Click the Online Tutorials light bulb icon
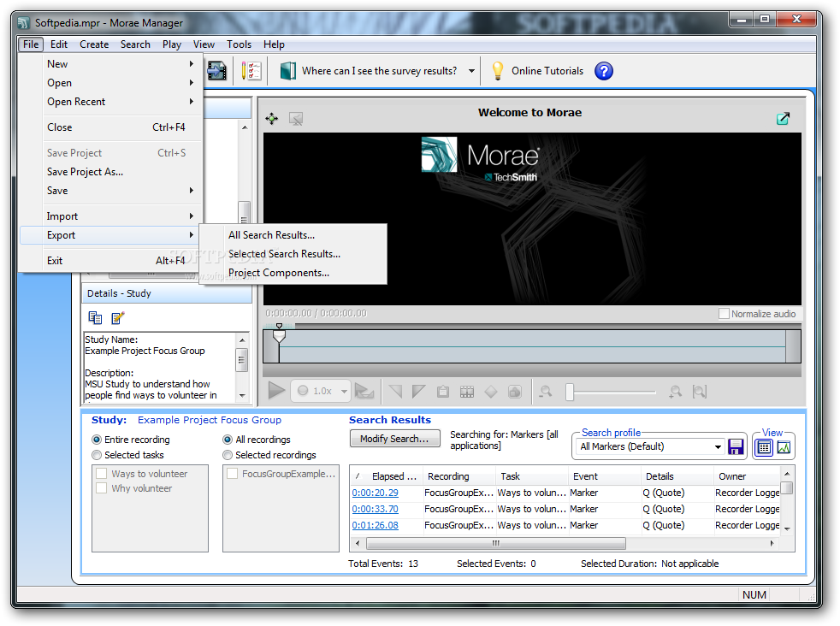The height and width of the screenshot is (626, 840). coord(498,71)
